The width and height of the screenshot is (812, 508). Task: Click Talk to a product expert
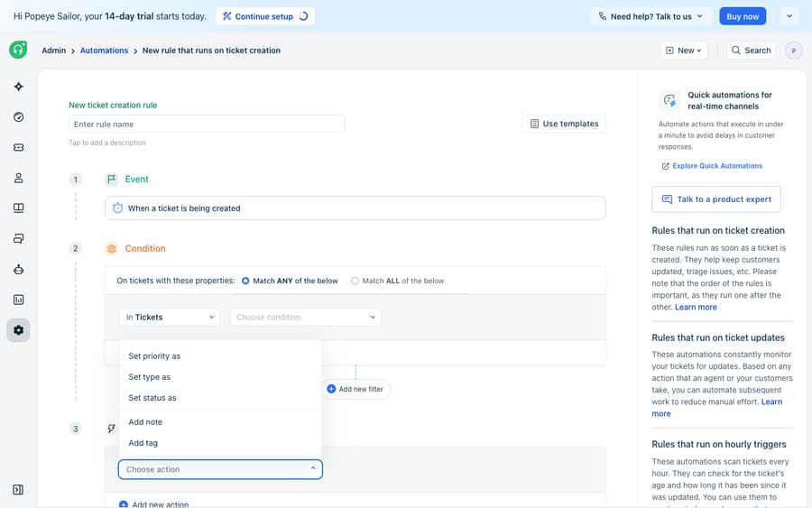pos(716,199)
